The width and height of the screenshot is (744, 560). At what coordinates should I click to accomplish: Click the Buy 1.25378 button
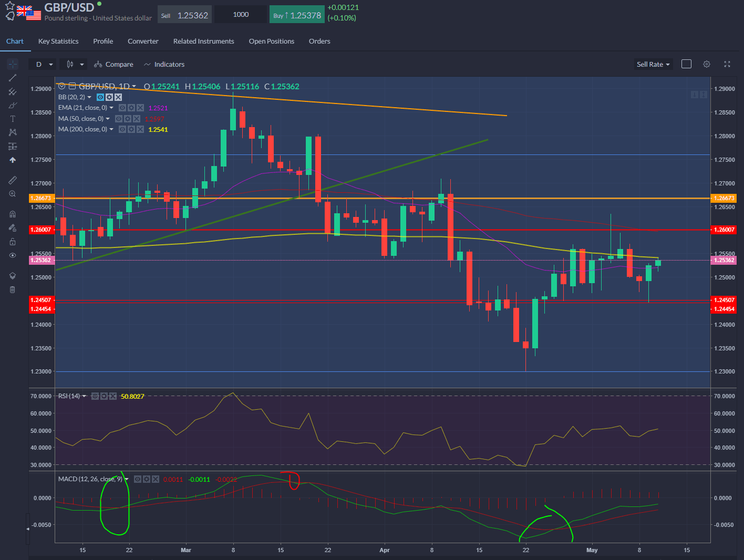pyautogui.click(x=297, y=15)
